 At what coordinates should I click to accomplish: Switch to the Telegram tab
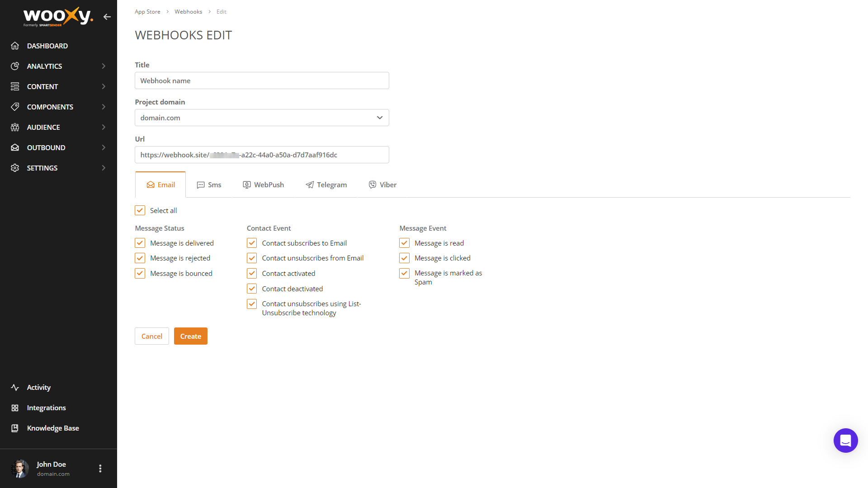click(x=326, y=185)
